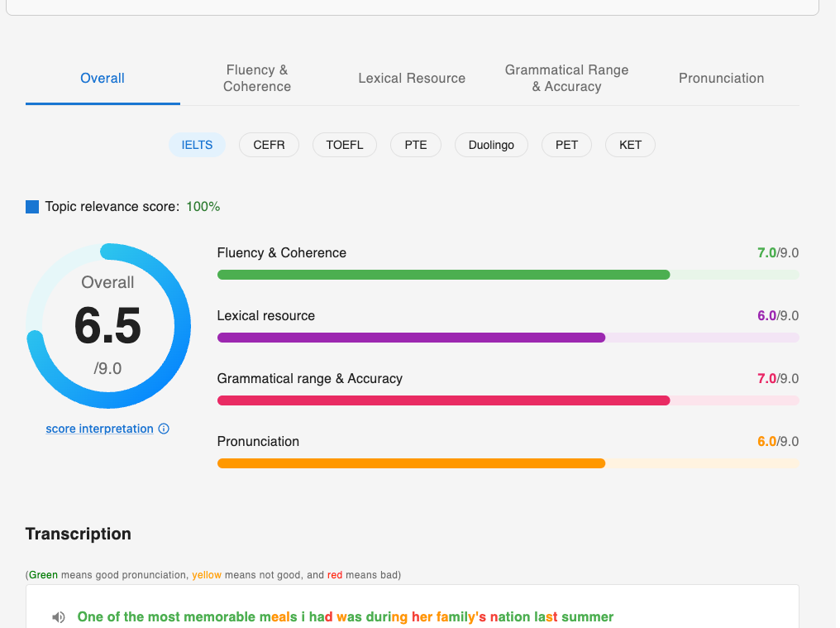This screenshot has height=628, width=840.
Task: Click the Overall 6.5 score circle
Action: pos(108,326)
